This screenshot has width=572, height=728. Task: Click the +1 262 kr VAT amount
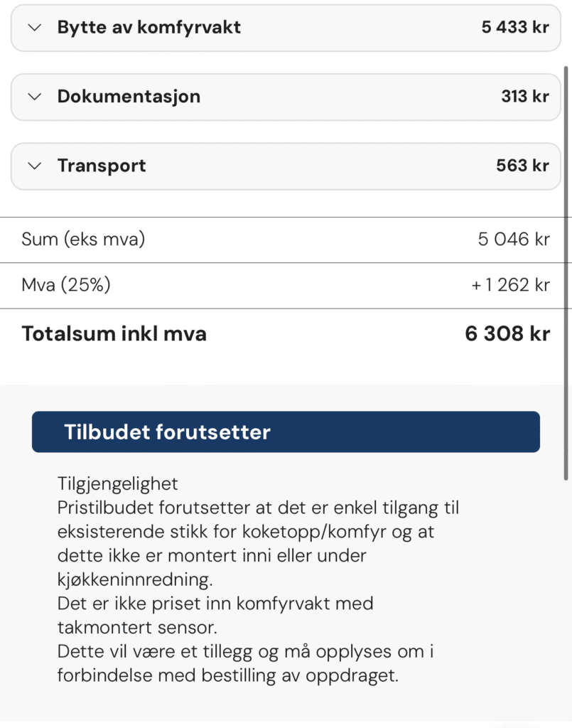point(510,286)
